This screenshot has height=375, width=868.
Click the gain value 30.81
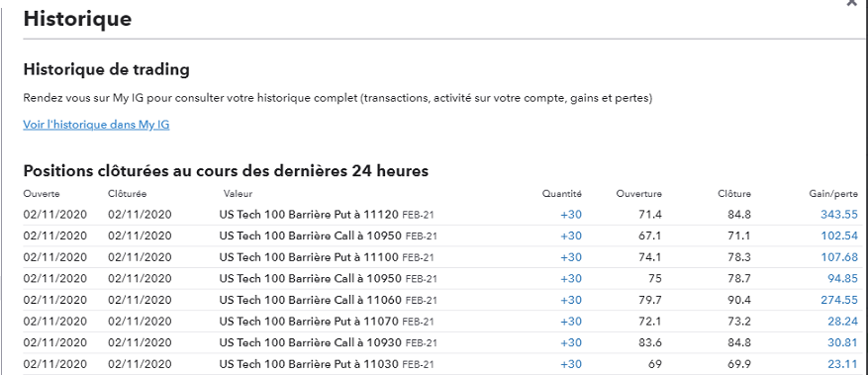point(843,343)
